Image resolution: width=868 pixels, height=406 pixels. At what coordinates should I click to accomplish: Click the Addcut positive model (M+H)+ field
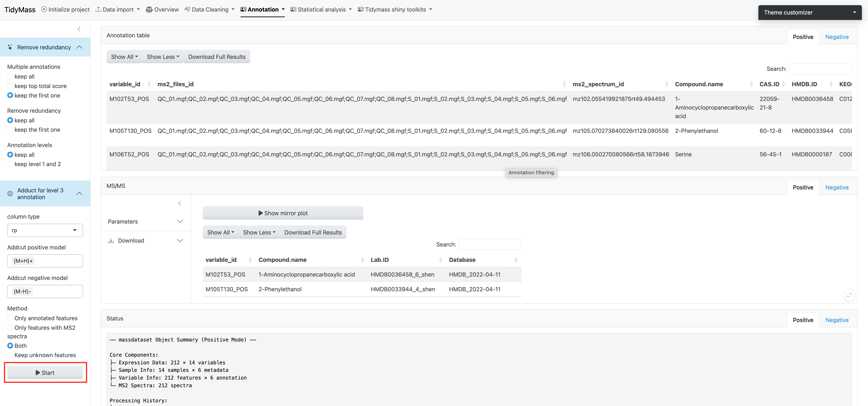point(45,261)
